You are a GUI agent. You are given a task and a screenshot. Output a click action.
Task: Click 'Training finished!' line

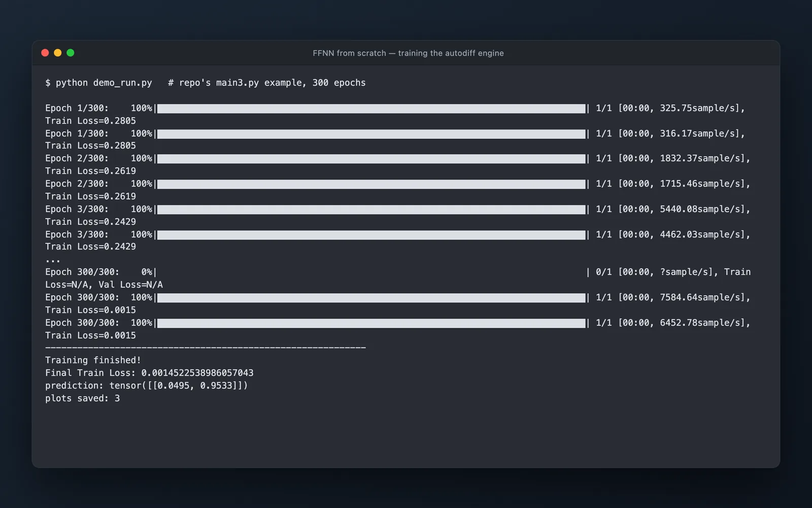click(x=93, y=360)
